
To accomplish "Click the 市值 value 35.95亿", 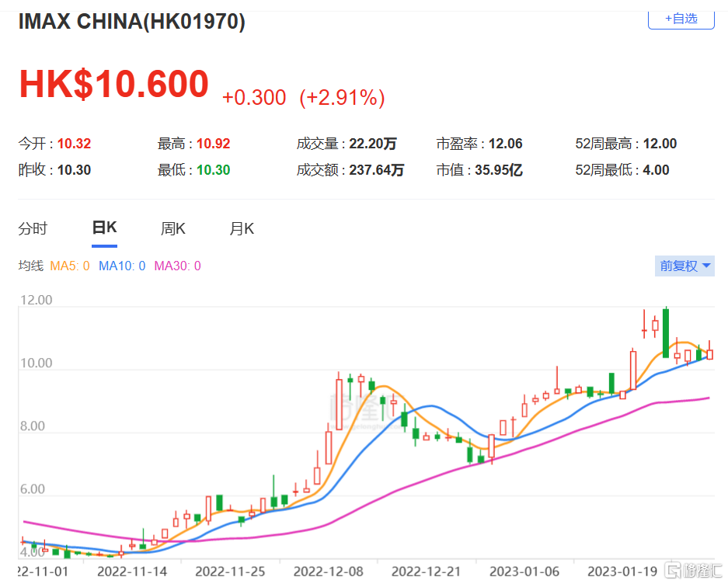I will [499, 170].
